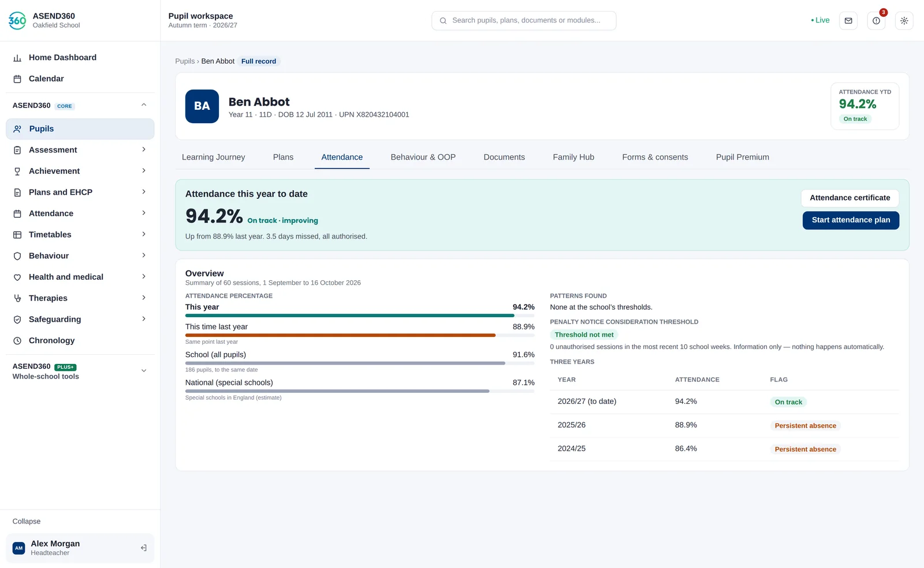Screen dimensions: 924x568
Task: Log out using icon beside Alex Morgan
Action: tap(144, 548)
